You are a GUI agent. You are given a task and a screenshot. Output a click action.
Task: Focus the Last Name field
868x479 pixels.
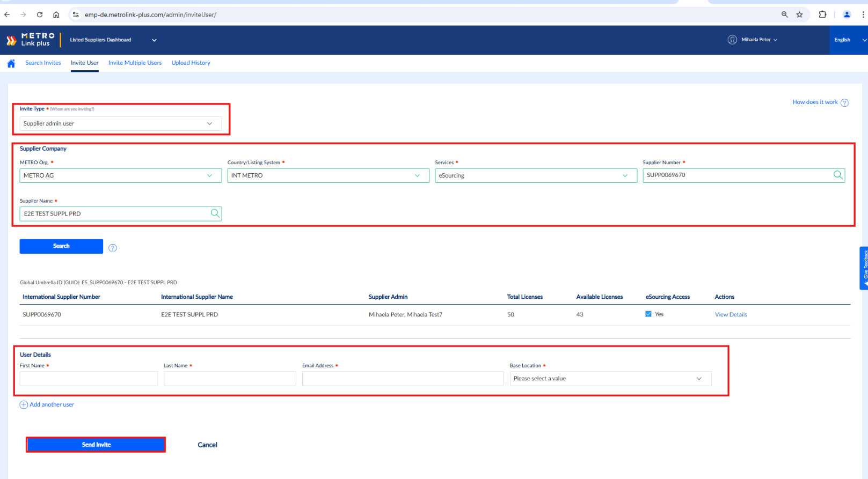pos(230,379)
